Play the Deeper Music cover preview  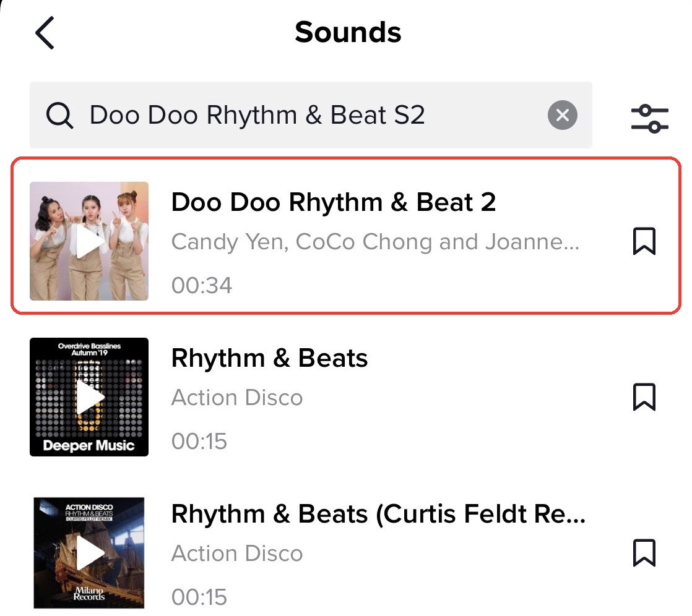click(x=89, y=397)
